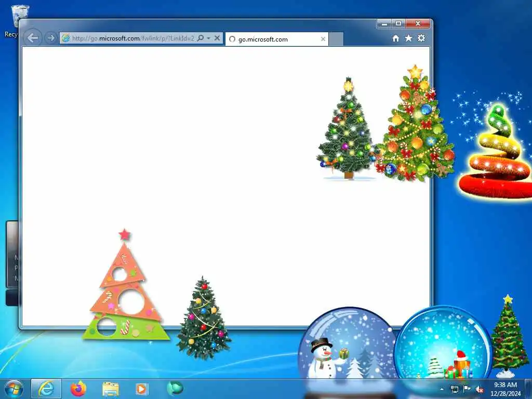
Task: Open Windows Explorer folder taskbar icon
Action: pyautogui.click(x=111, y=389)
